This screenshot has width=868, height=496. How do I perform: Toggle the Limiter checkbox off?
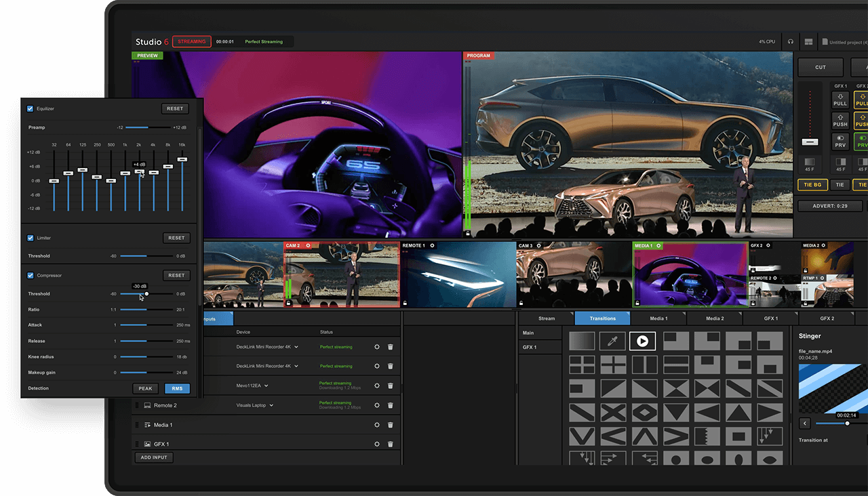(29, 238)
